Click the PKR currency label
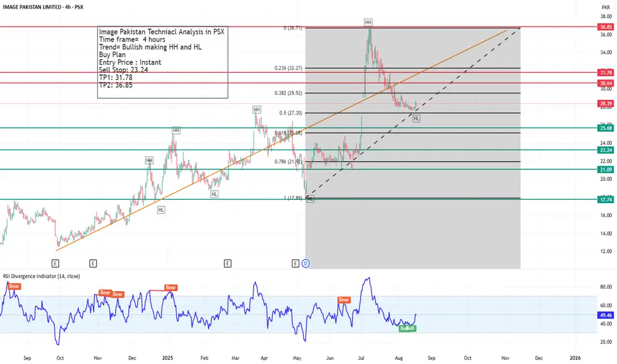This screenshot has width=617, height=364. [x=606, y=7]
